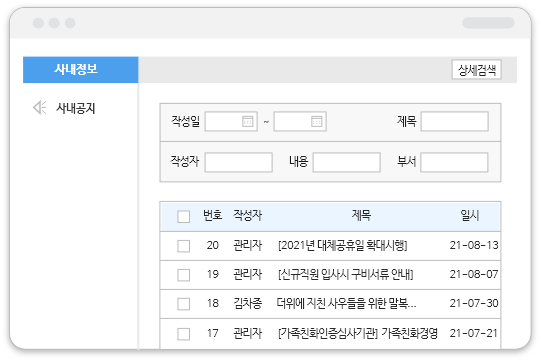Open the start date calendar picker icon
The height and width of the screenshot is (361, 541).
coord(247,121)
